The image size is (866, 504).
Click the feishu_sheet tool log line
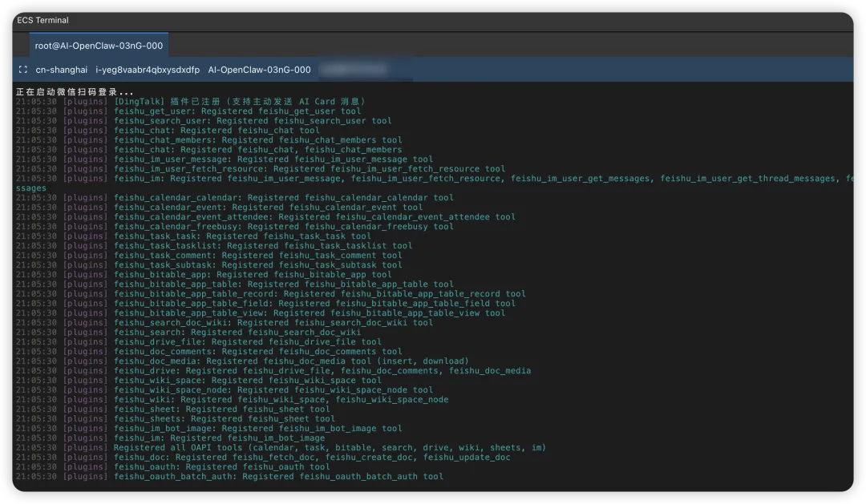[173, 409]
